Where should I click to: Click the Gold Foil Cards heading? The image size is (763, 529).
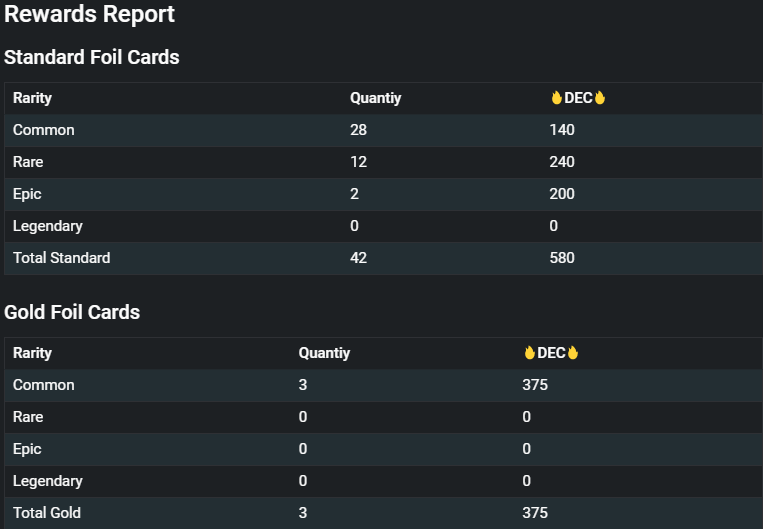click(x=72, y=312)
